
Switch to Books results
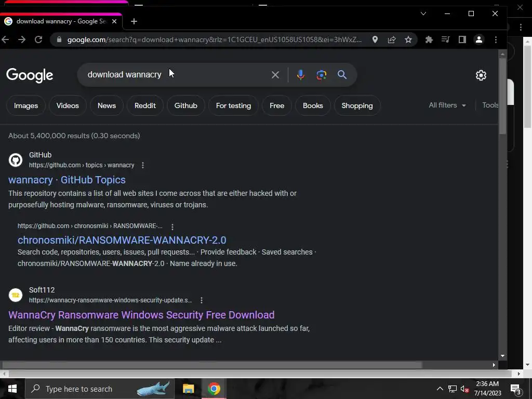coord(313,105)
